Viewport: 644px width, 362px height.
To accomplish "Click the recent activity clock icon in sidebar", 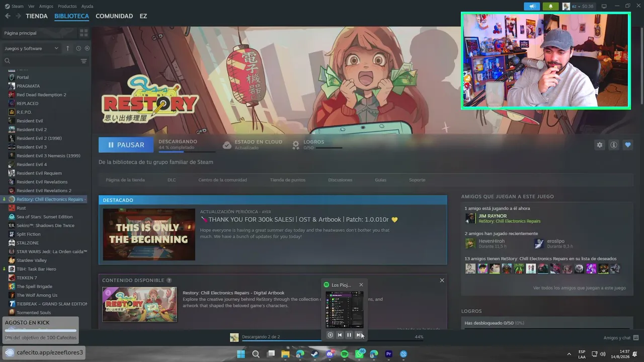I will pos(78,48).
